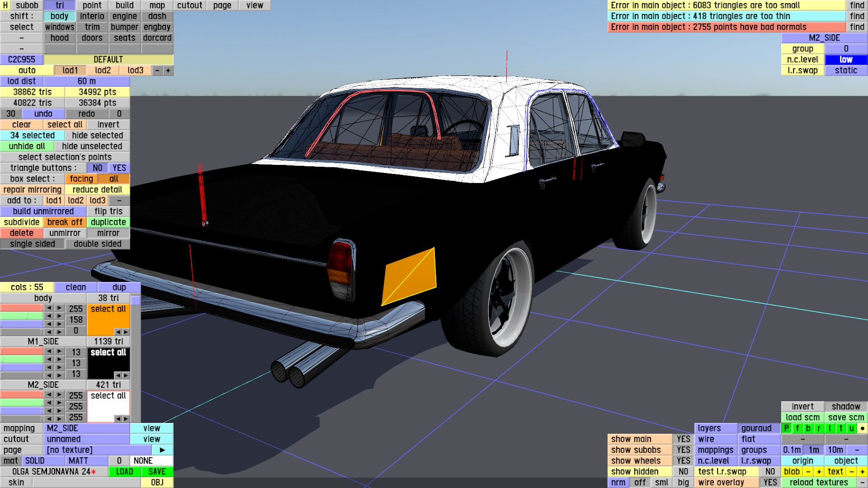Viewport: 868px width, 488px height.
Task: Click the repair mirroring button
Action: coord(32,190)
